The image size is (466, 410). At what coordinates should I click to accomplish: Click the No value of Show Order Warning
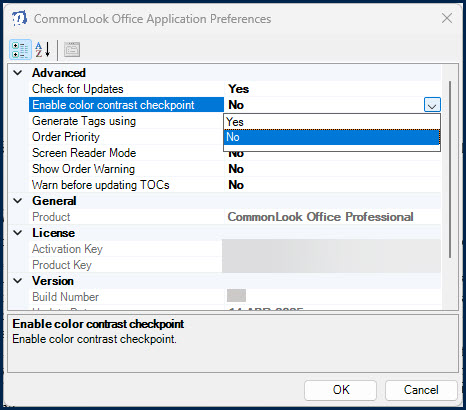(236, 169)
